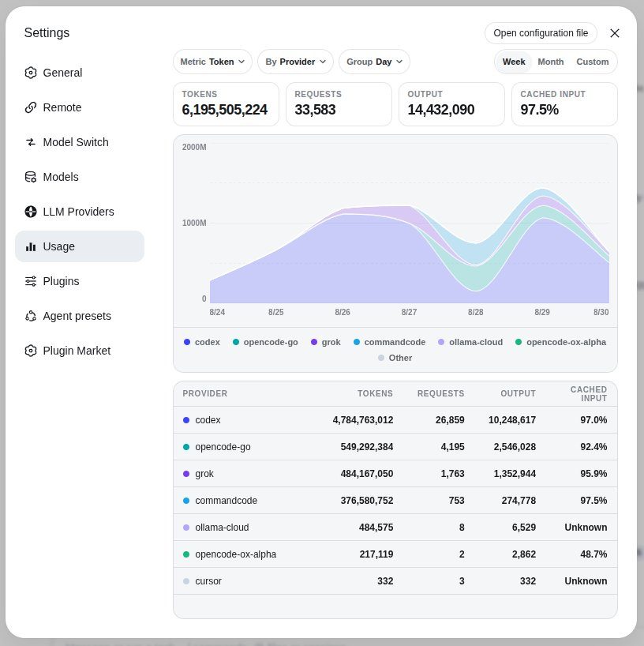Image resolution: width=644 pixels, height=646 pixels.
Task: Open the Plugin Market section
Action: coord(80,351)
